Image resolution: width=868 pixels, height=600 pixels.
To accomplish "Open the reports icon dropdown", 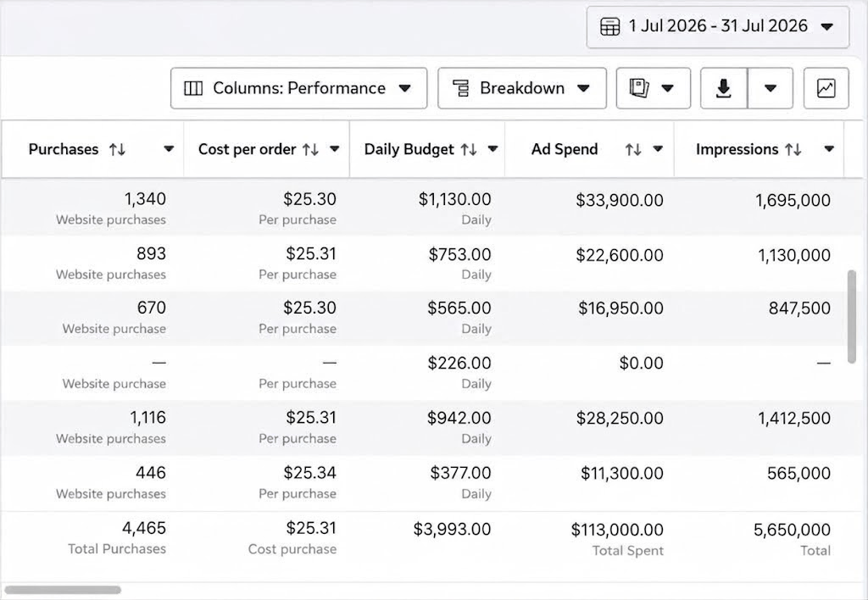I will (654, 88).
